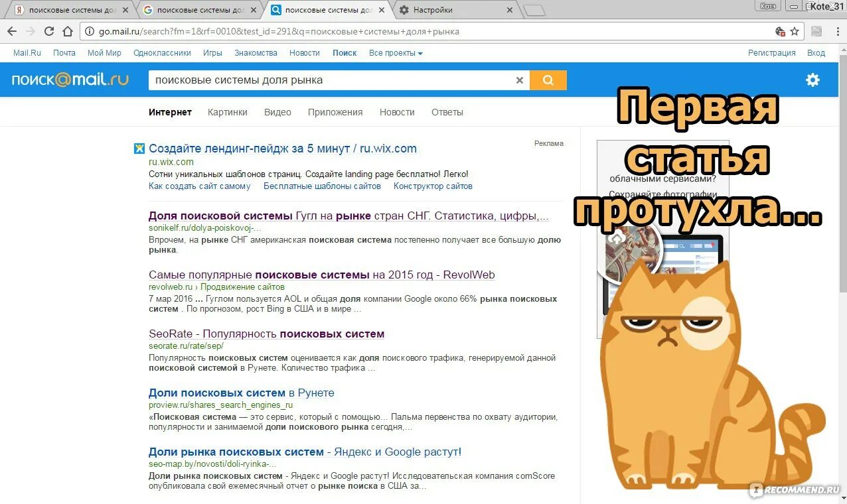Reload the page with the refresh icon
The width and height of the screenshot is (847, 504).
pyautogui.click(x=49, y=31)
